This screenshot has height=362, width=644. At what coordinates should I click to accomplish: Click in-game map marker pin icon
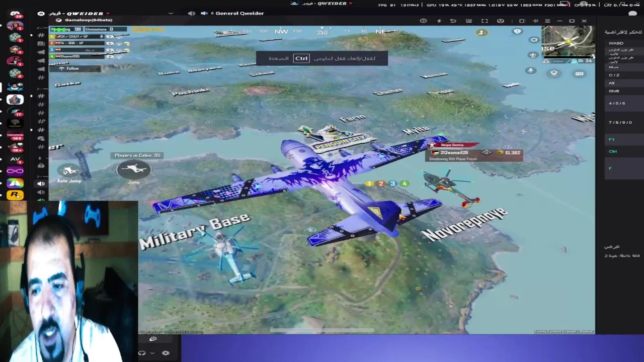[554, 73]
